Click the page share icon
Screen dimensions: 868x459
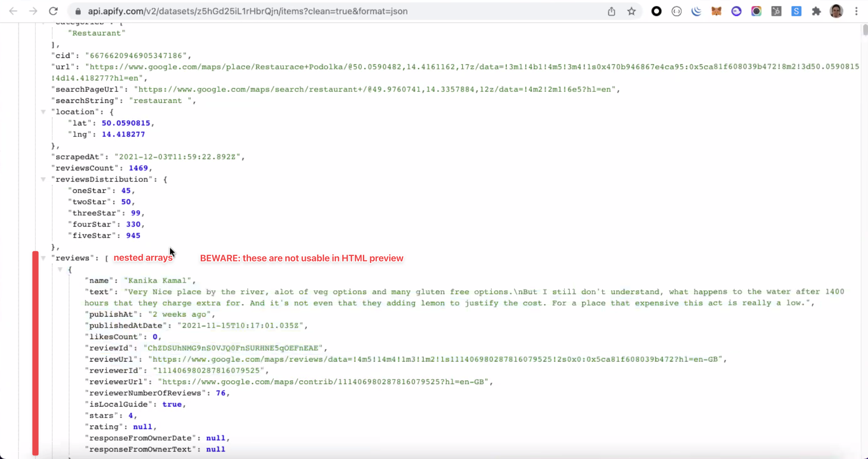pos(611,11)
